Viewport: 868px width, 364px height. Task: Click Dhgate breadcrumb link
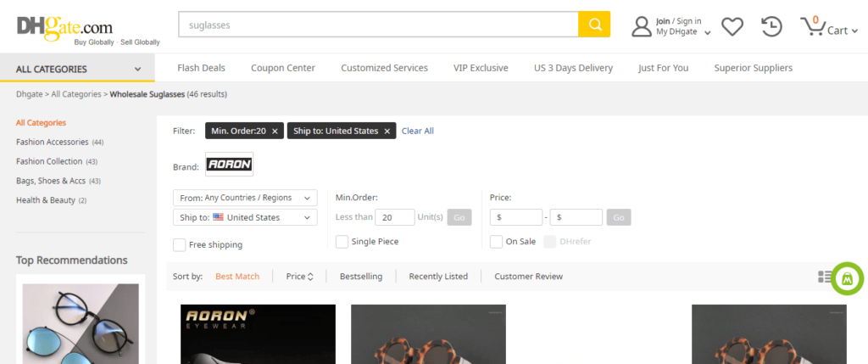(30, 94)
